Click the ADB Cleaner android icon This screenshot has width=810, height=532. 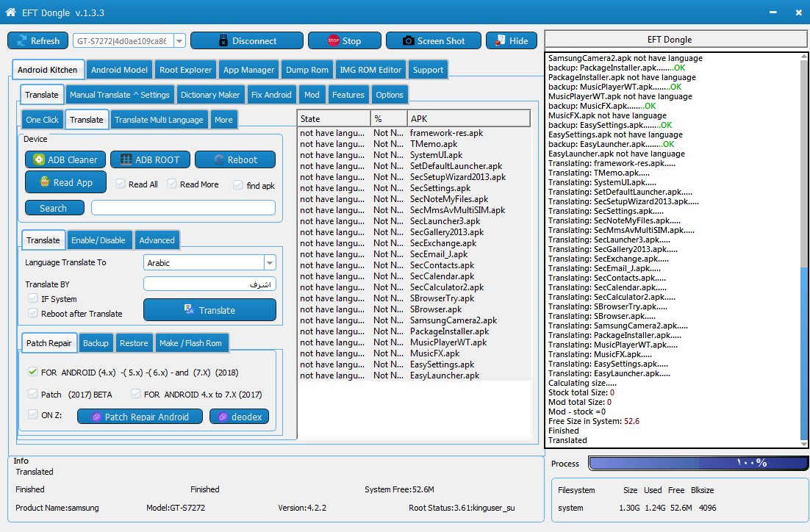[39, 159]
